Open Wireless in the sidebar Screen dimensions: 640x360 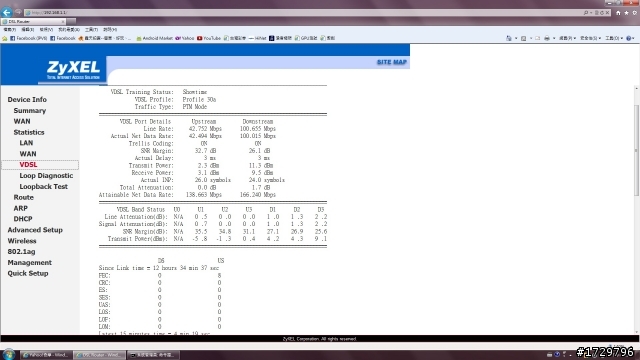click(22, 241)
